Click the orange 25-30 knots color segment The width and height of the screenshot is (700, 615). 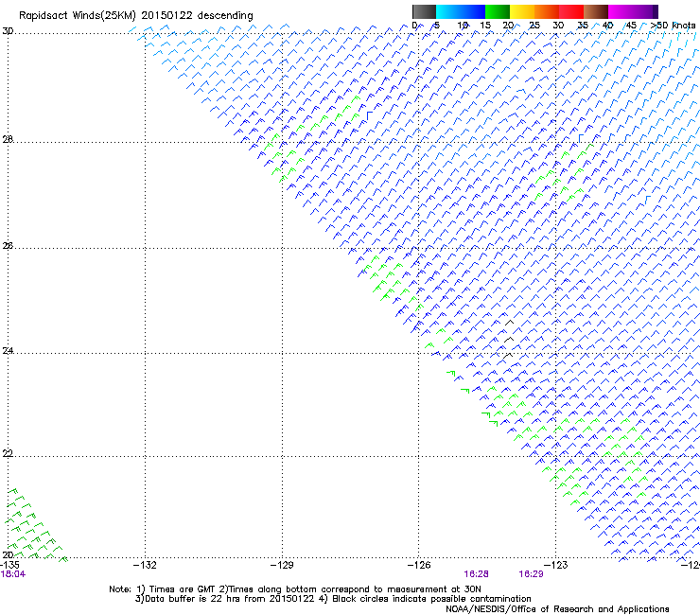click(x=547, y=11)
